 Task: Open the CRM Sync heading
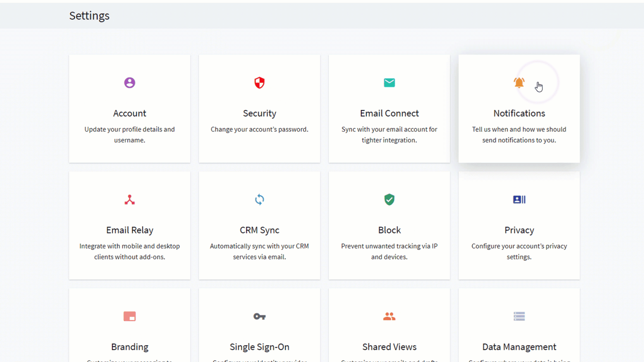(259, 230)
